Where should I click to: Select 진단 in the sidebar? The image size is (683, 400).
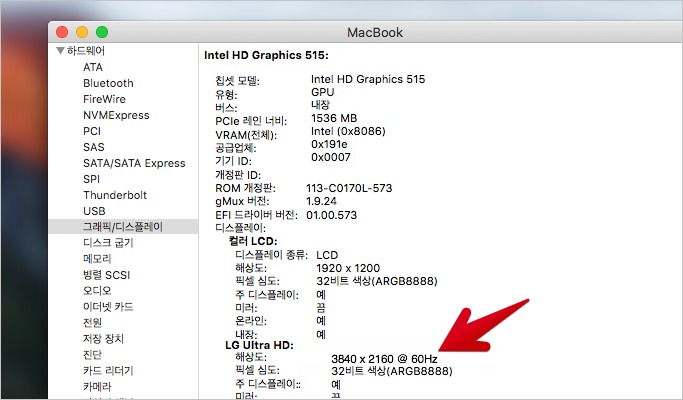point(92,355)
